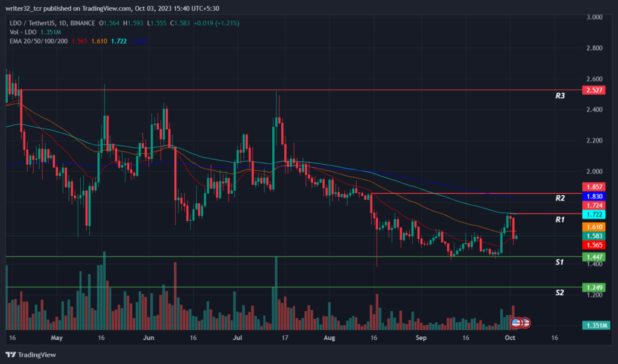Click EMA legend value 1.565 in red
This screenshot has height=364, width=618.
(x=80, y=41)
